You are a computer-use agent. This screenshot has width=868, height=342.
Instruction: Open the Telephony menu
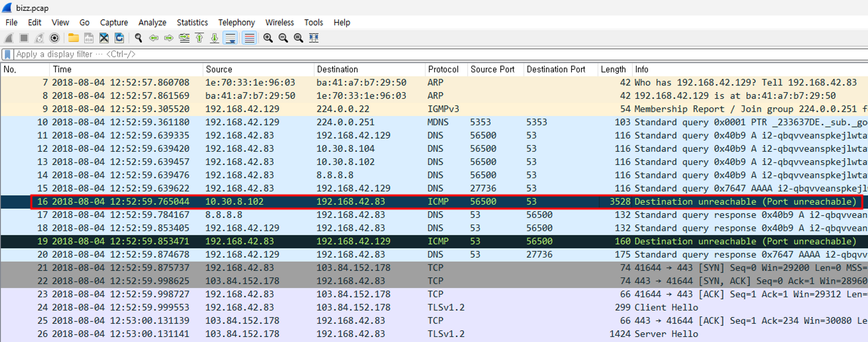237,23
